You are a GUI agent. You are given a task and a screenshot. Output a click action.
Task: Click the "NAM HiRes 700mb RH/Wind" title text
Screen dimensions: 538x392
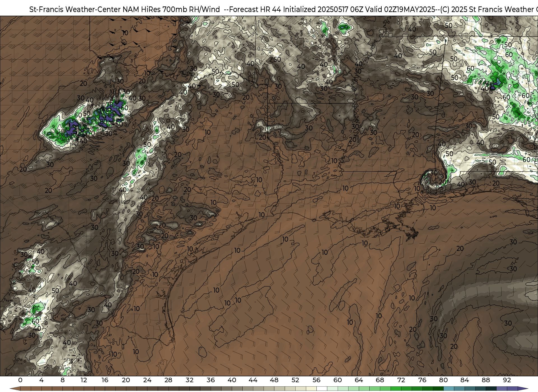pyautogui.click(x=171, y=10)
